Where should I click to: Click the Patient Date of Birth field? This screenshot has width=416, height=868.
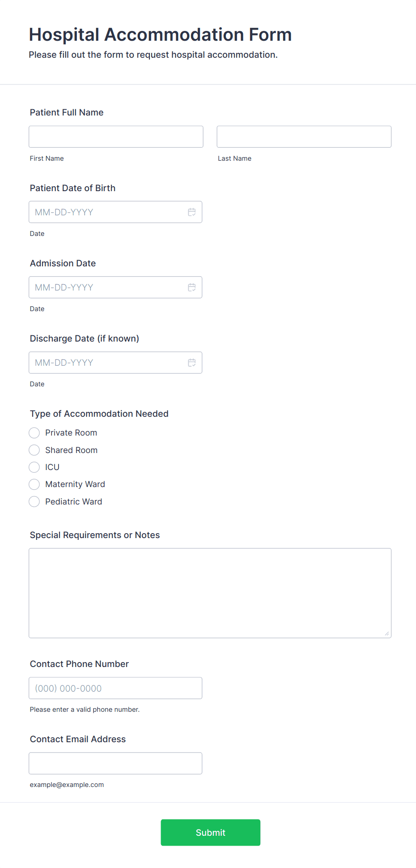tap(107, 212)
